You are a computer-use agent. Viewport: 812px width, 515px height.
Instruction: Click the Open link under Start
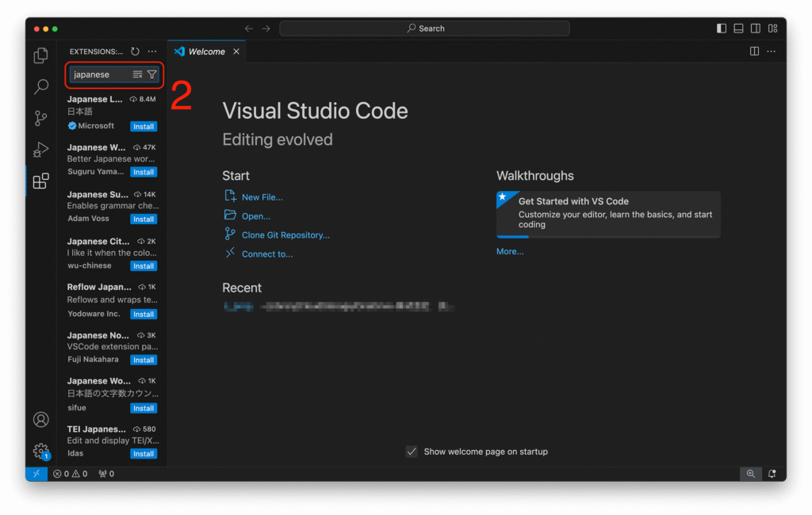(256, 216)
